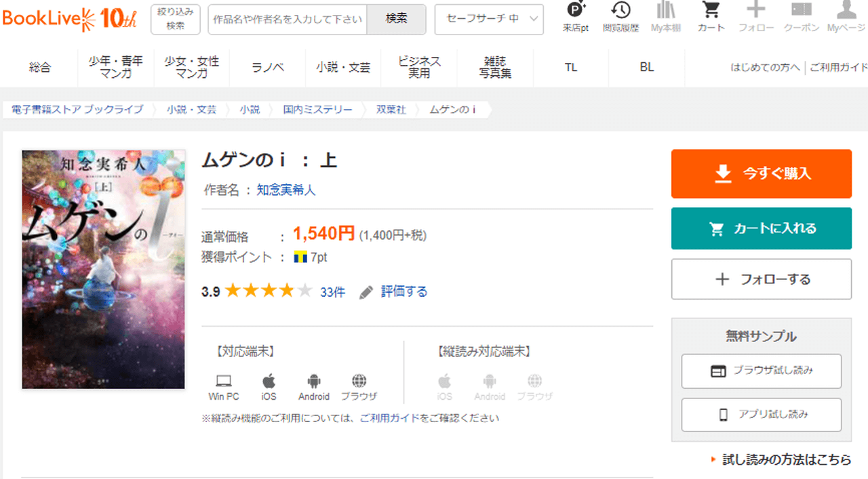Click the フォロー plus icon in header

[755, 11]
